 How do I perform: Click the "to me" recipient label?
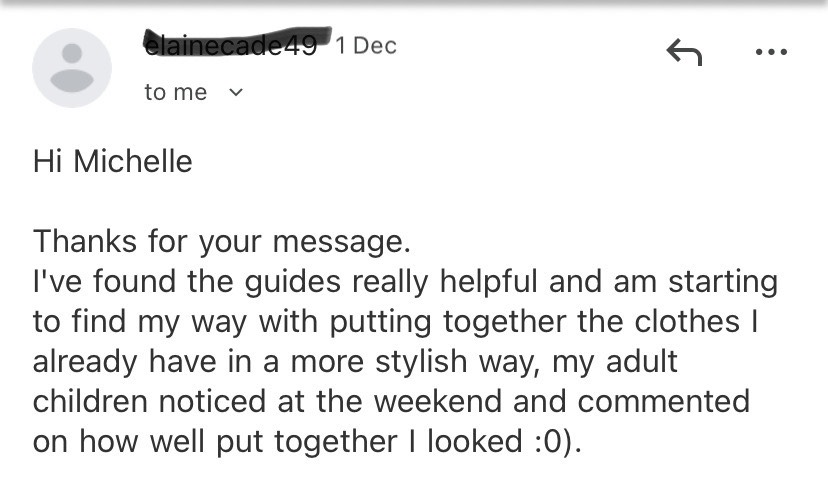[175, 92]
